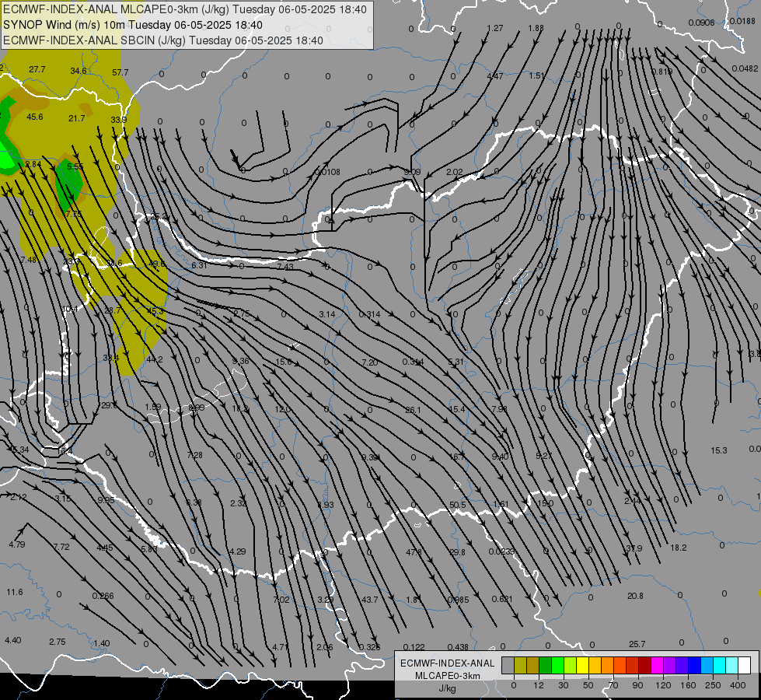Image resolution: width=761 pixels, height=700 pixels.
Task: Click the map value '0.985'
Action: pos(459,600)
